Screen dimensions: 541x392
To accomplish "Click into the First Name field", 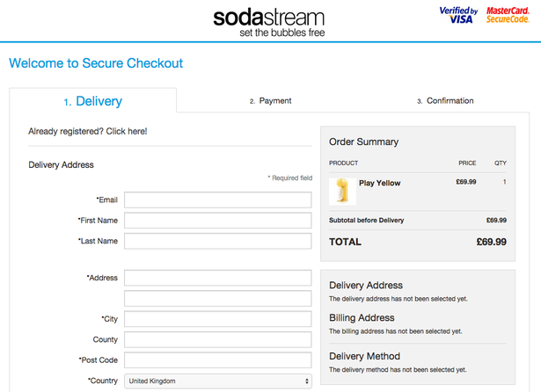I will point(218,221).
